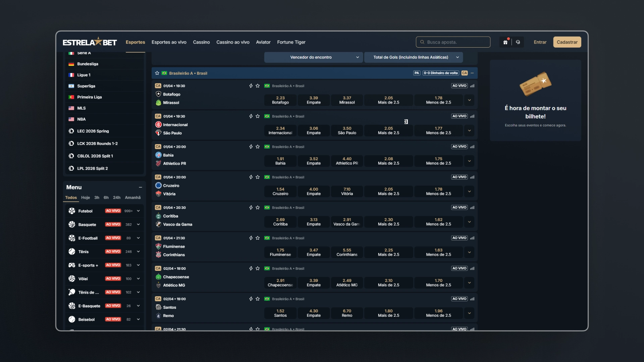Click the Entrar login link

[540, 42]
